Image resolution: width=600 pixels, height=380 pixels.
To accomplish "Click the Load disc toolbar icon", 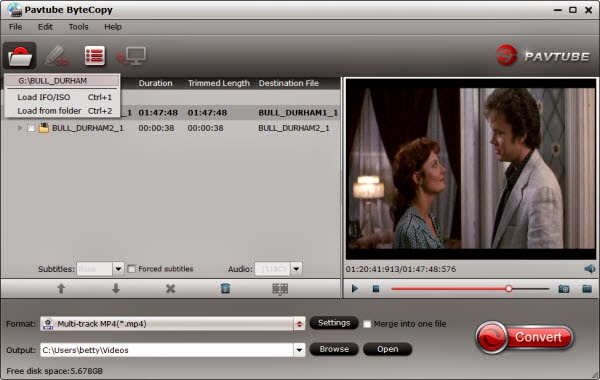I will coord(20,56).
